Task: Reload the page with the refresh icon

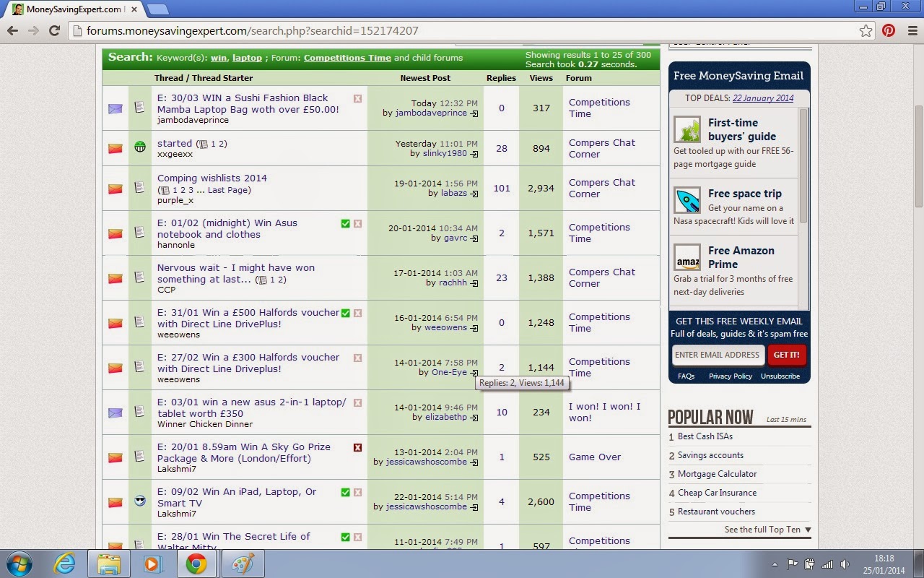Action: tap(53, 30)
